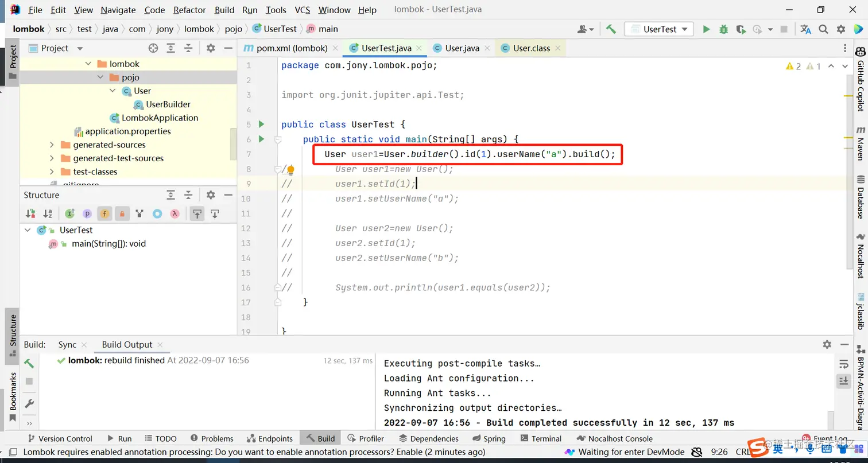Open the Endpoints tool window
The image size is (868, 463).
click(270, 438)
